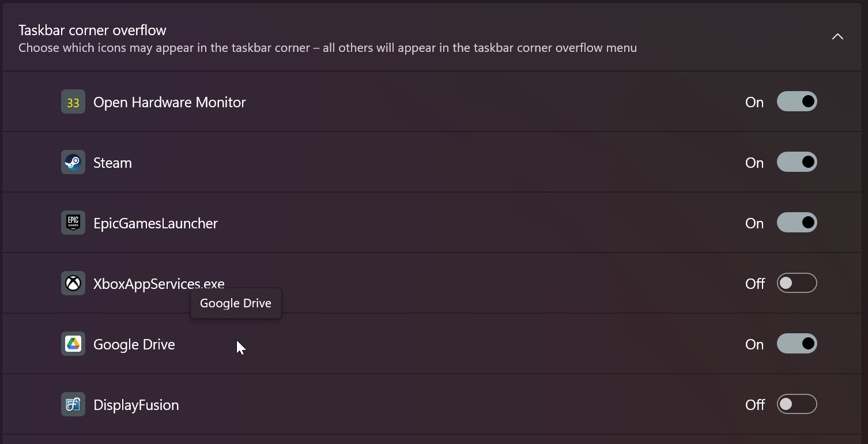Select the Steam entry name
Image resolution: width=868 pixels, height=444 pixels.
112,163
